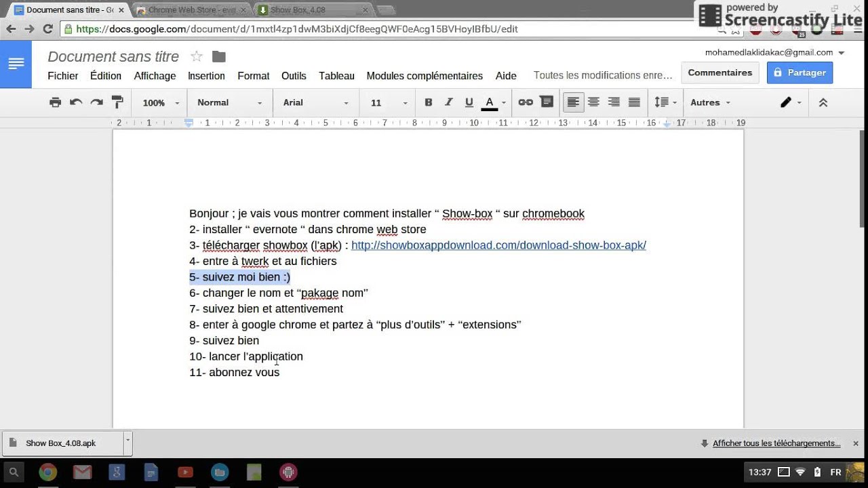The width and height of the screenshot is (868, 488).
Task: Select the paint format tool
Action: coord(117,102)
